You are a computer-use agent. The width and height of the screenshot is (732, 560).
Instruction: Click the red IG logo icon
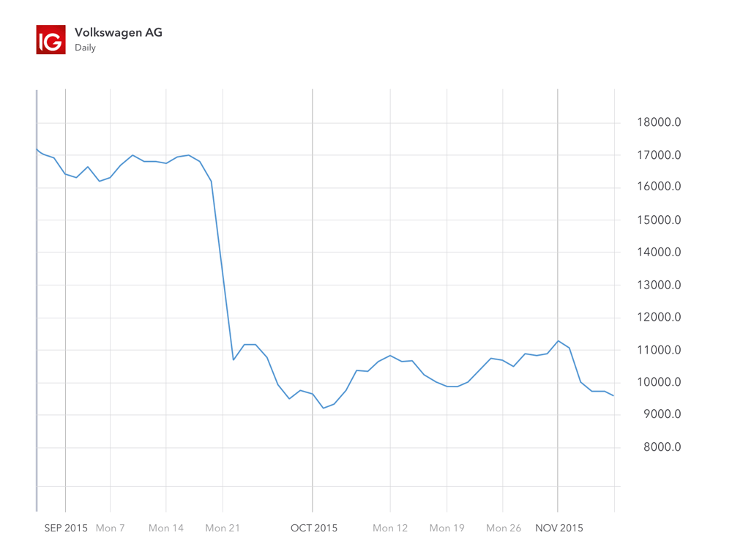[x=51, y=40]
